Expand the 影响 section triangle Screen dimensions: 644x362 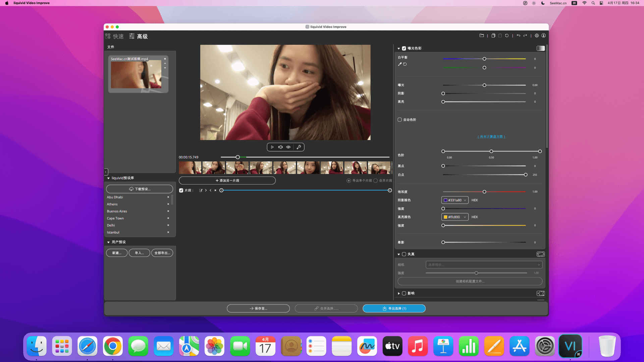pos(399,294)
